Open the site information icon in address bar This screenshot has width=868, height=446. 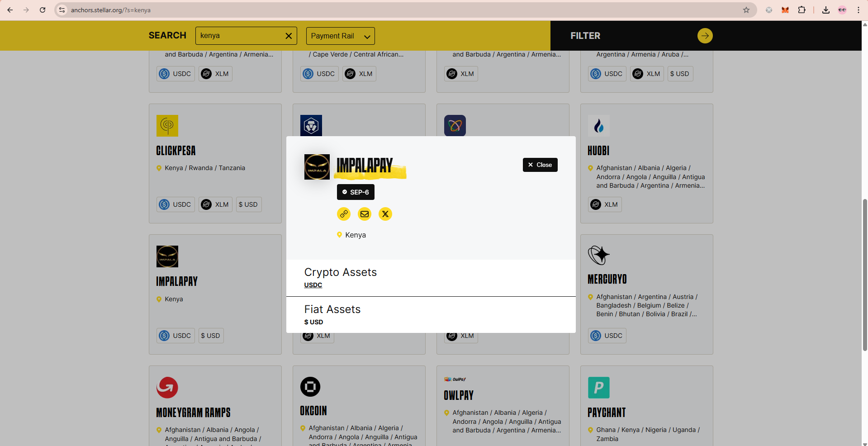pos(62,10)
